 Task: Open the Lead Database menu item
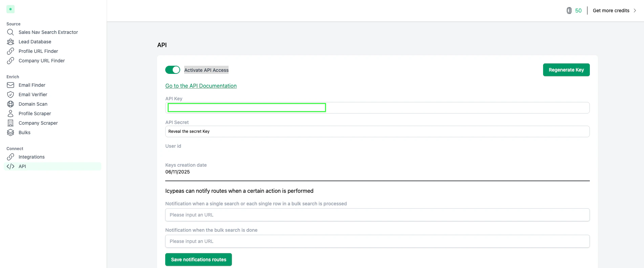[35, 42]
